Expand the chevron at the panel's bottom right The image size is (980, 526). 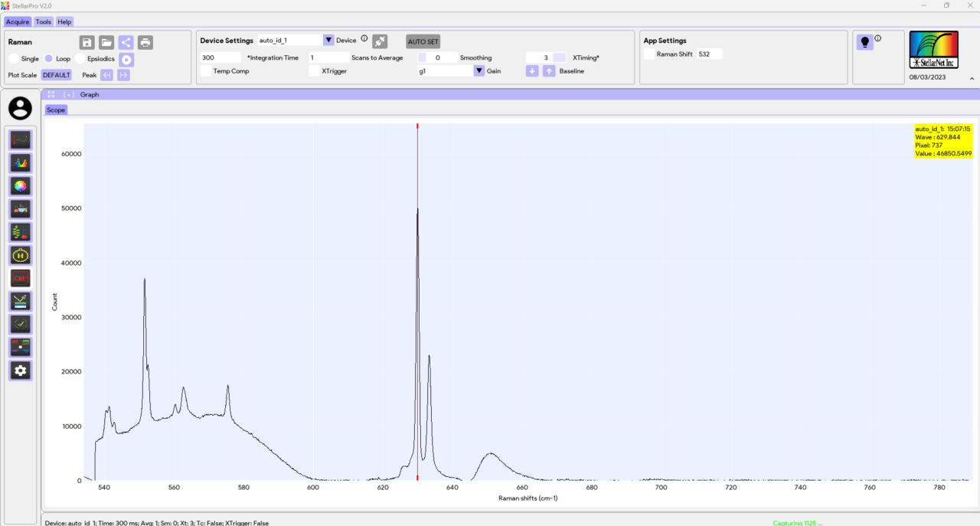(x=971, y=77)
